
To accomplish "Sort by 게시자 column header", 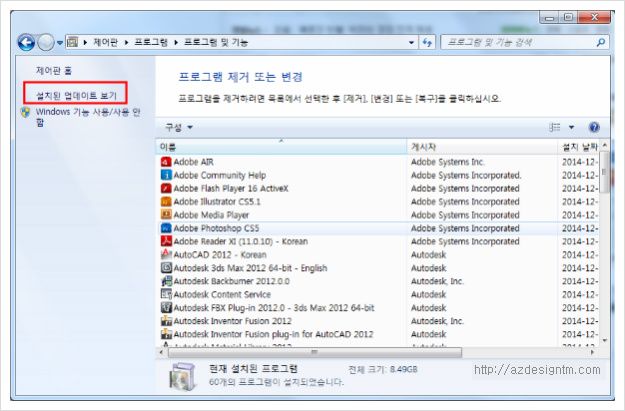I will [482, 147].
